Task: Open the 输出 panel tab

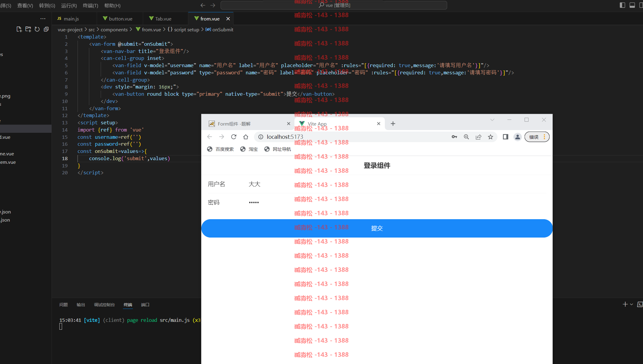Action: click(81, 305)
